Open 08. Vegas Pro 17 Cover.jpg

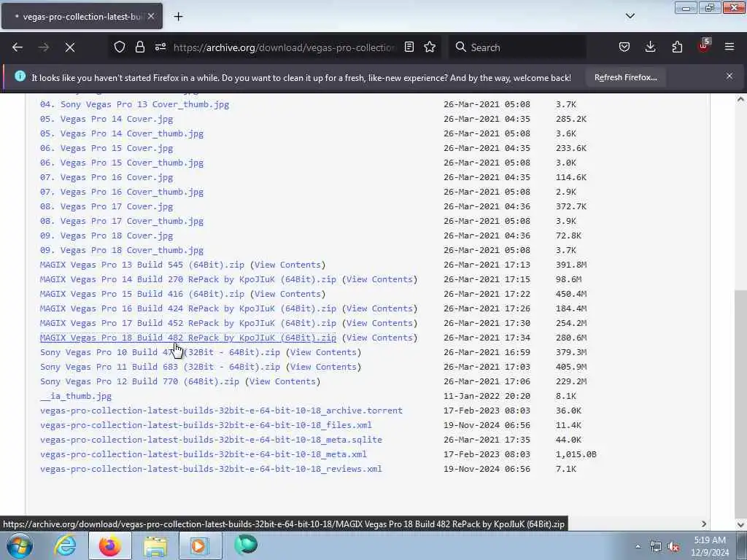[107, 206]
